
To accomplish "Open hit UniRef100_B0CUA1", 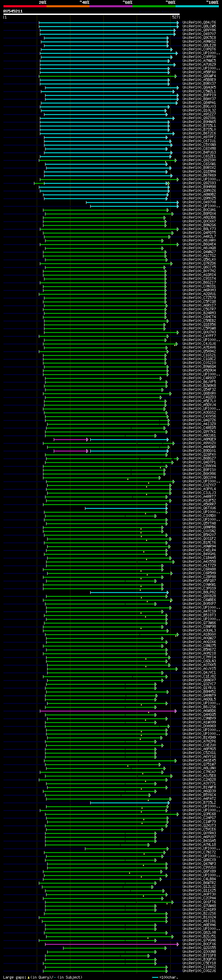I will point(199,210).
